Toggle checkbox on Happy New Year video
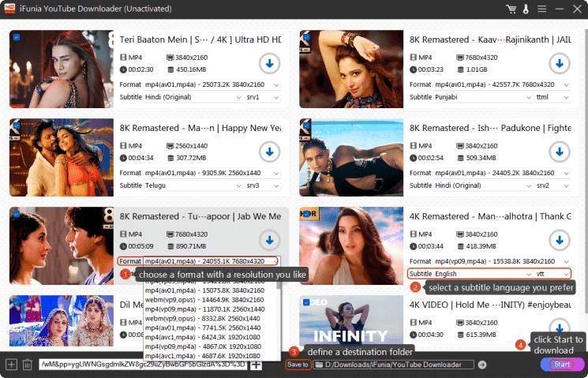Screen dimensions: 588x378 point(16,125)
